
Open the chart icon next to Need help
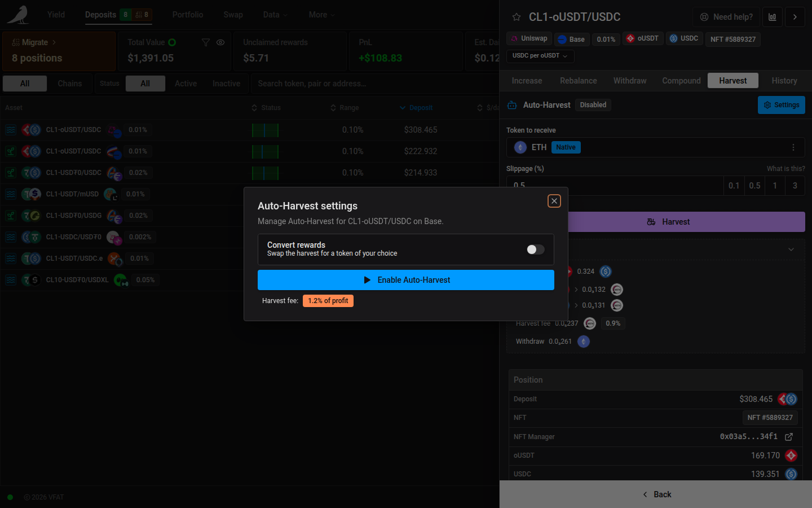pyautogui.click(x=773, y=17)
